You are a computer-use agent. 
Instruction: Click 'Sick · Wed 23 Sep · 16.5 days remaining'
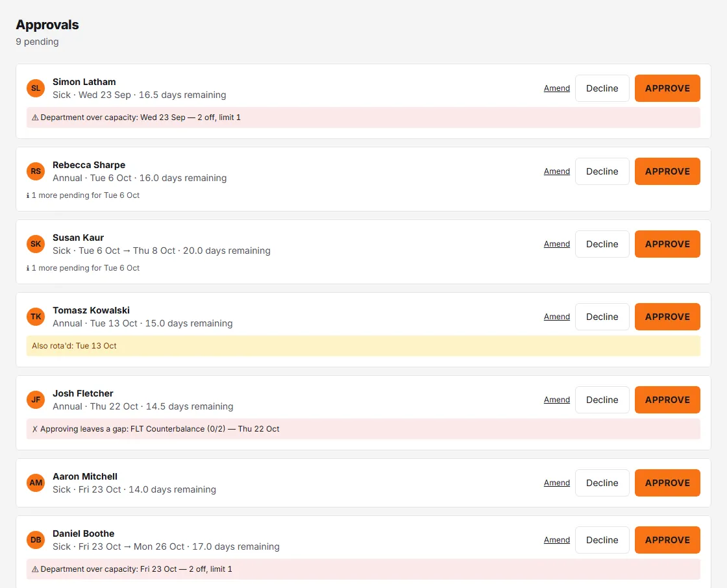139,95
